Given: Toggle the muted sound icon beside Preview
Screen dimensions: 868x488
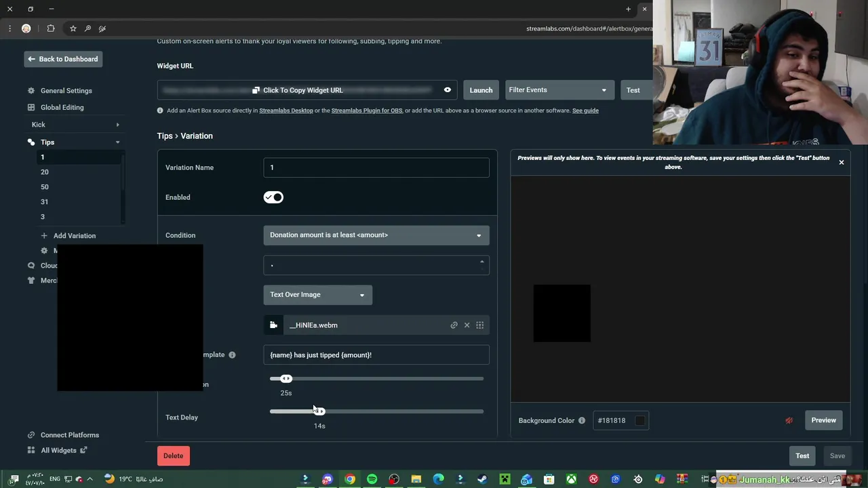Looking at the screenshot, I should coord(789,421).
